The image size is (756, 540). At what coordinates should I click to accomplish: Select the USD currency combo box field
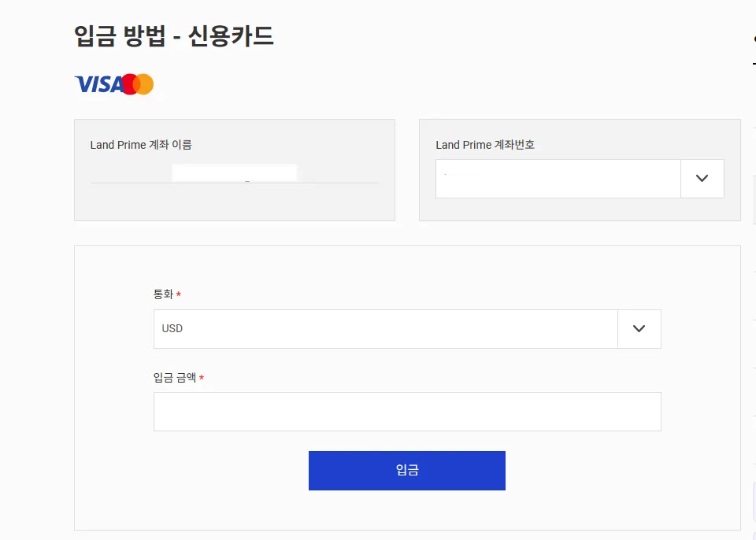pyautogui.click(x=386, y=329)
